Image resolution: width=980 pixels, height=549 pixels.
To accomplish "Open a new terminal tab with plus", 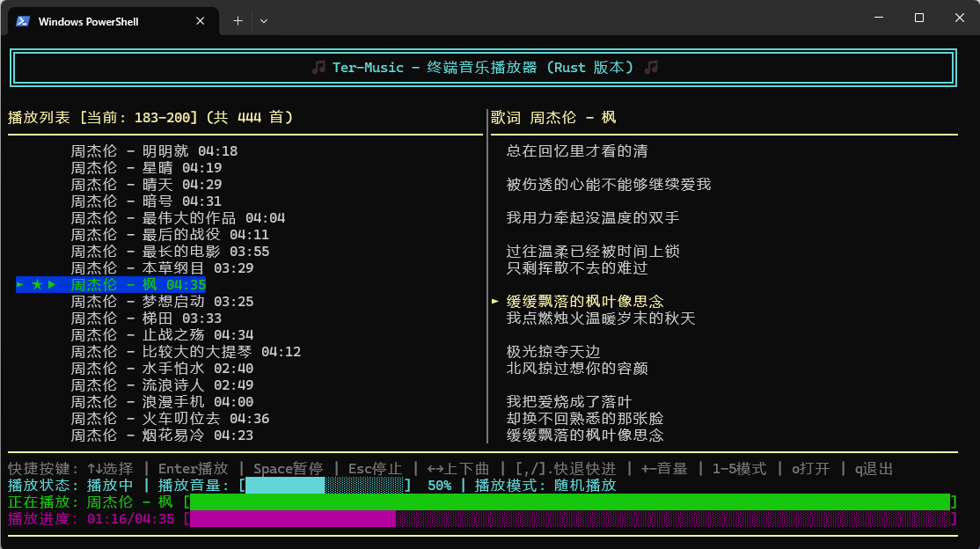I will click(x=238, y=21).
